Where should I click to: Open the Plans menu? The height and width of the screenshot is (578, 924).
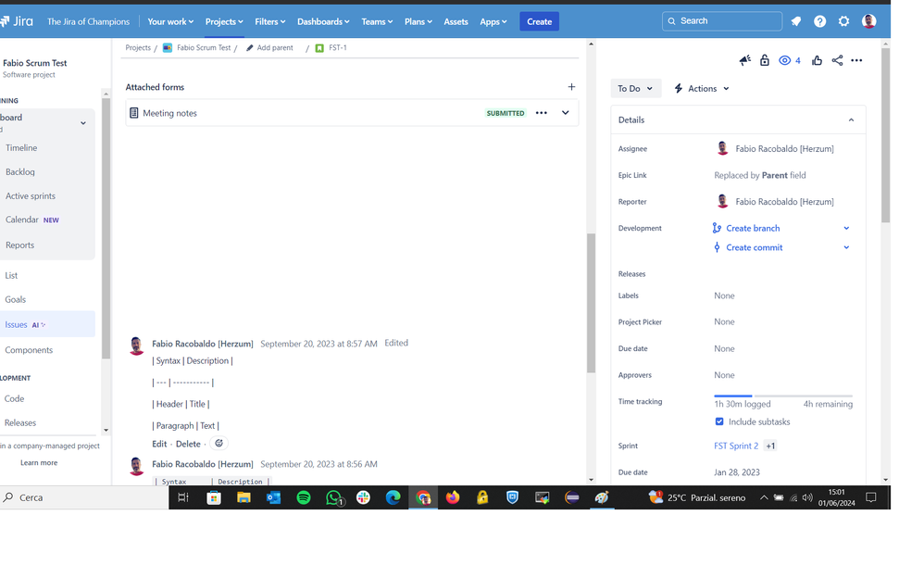[x=418, y=22]
